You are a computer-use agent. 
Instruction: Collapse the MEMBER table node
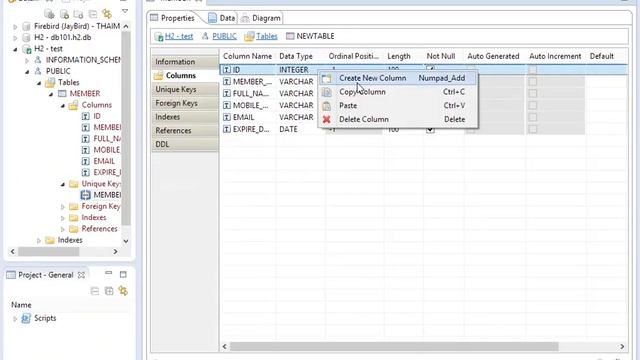(51, 94)
